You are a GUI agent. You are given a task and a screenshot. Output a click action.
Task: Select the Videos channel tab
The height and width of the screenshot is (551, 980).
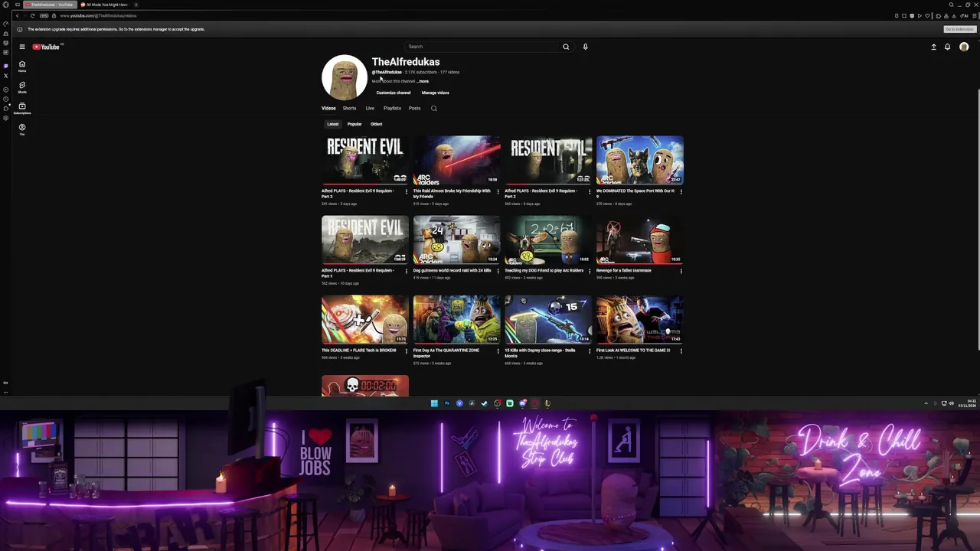(328, 108)
